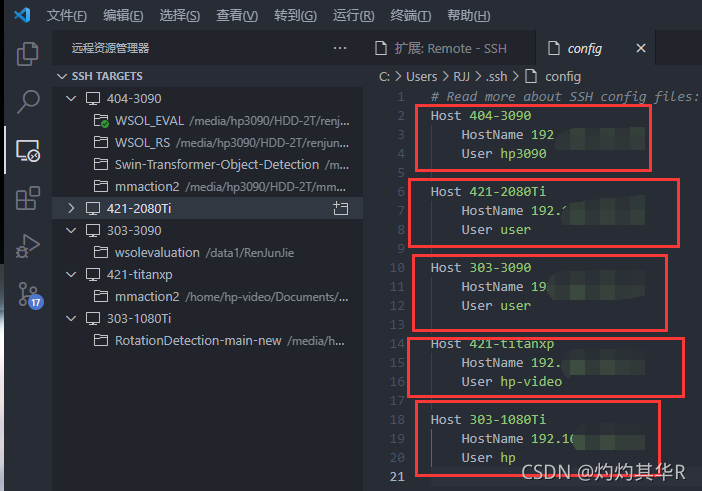Expand the 421-2080Ti host node
702x491 pixels.
tap(71, 209)
